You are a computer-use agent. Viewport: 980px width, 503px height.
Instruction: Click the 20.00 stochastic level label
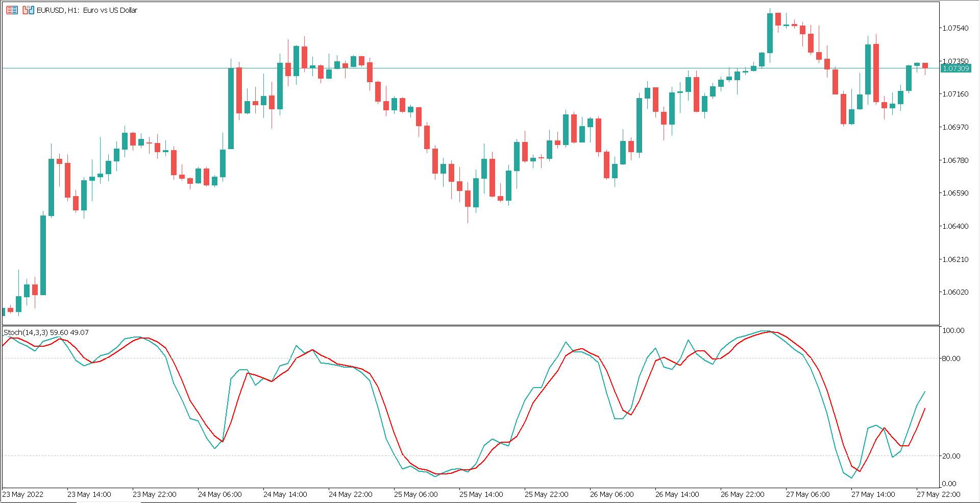pyautogui.click(x=951, y=456)
